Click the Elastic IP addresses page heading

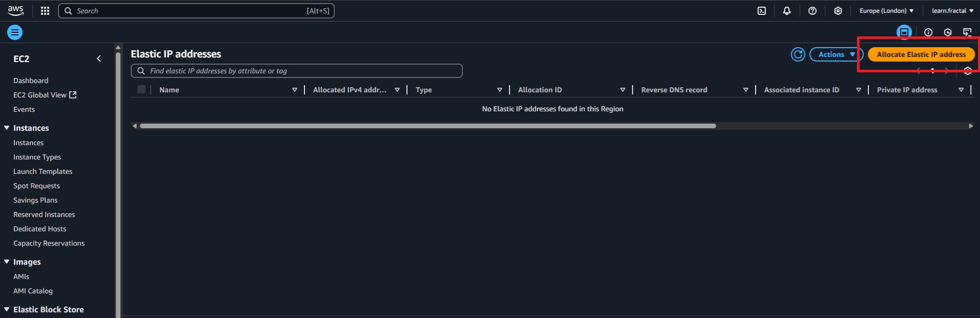pos(176,54)
